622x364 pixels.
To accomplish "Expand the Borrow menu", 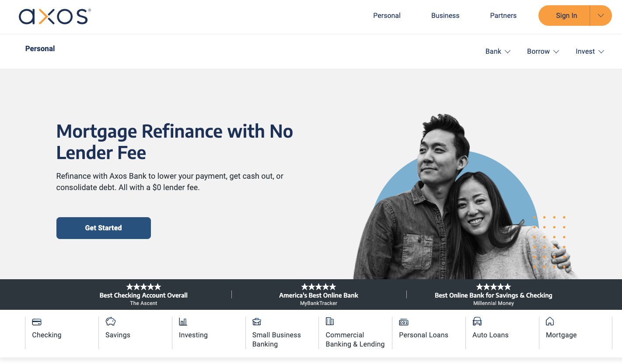I will [x=543, y=52].
